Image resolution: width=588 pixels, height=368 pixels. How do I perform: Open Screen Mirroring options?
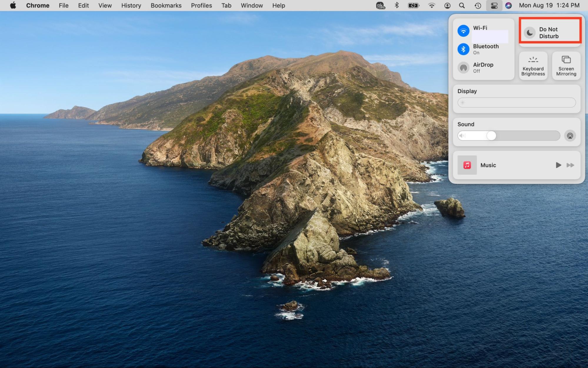[x=566, y=65]
